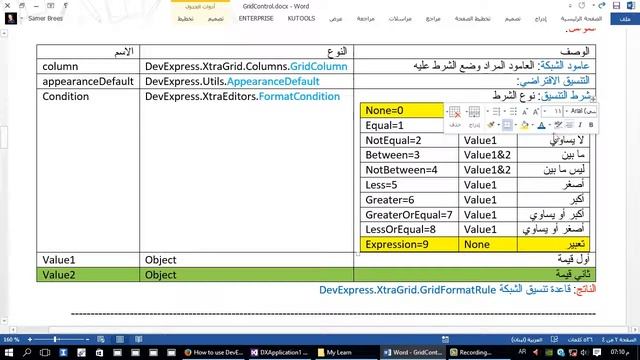Switch to print layout view icon

tap(120, 339)
